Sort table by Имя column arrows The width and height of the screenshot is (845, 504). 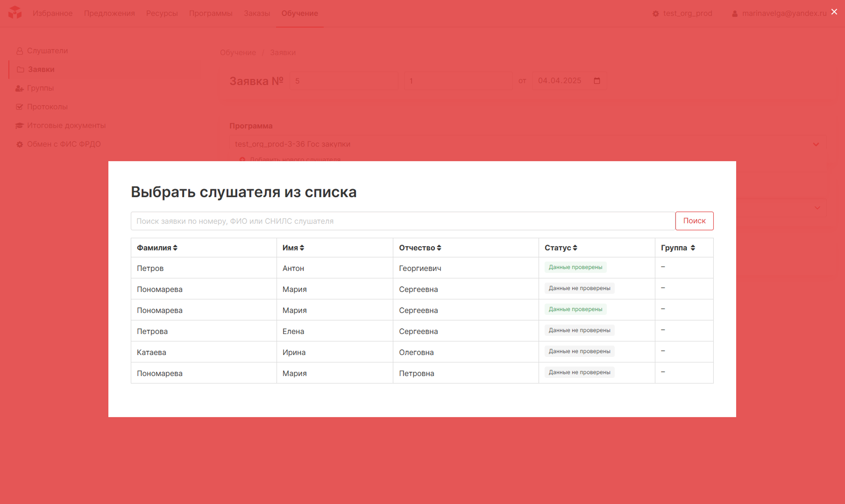point(302,248)
